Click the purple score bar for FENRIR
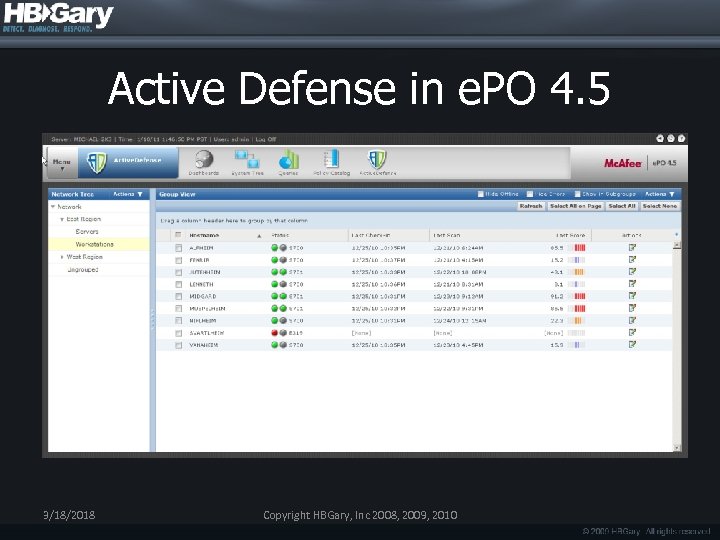Viewport: 720px width, 540px height. click(576, 260)
